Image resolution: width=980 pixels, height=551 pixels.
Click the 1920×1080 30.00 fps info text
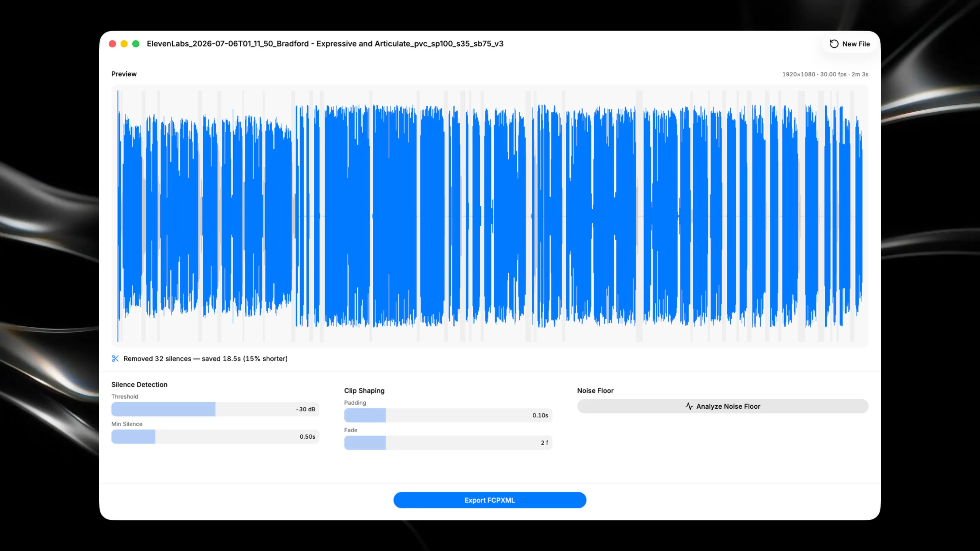point(825,74)
